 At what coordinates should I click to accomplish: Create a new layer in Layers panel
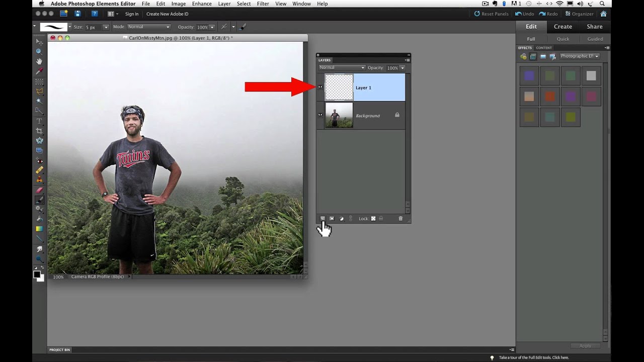[x=323, y=218]
